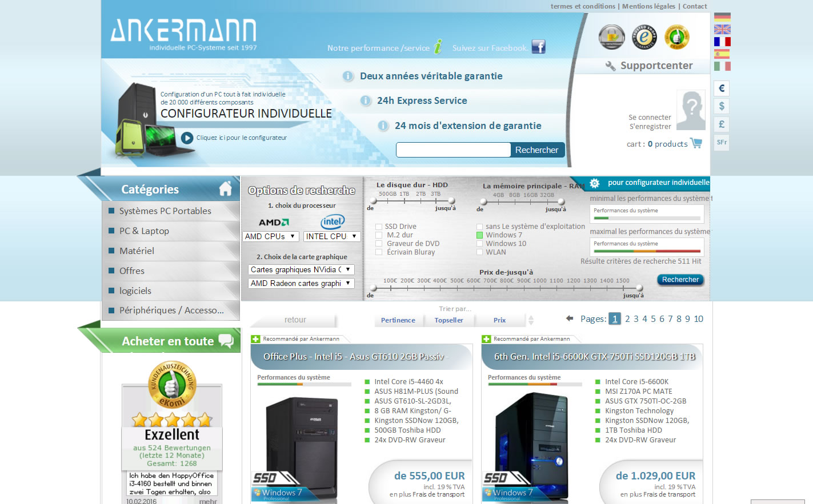Click info icon next to Deux années garantie
Viewport: 813px width, 504px height.
point(348,76)
